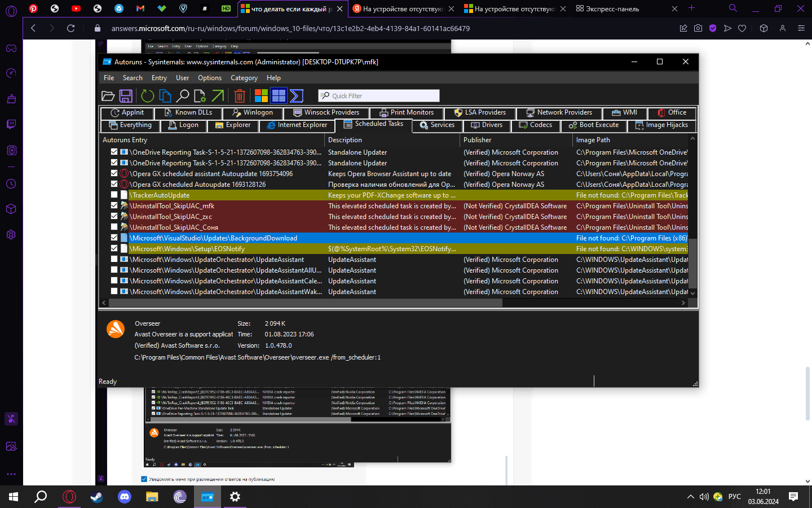The image size is (812, 508).
Task: Switch to the Winlogon tab
Action: tap(253, 113)
